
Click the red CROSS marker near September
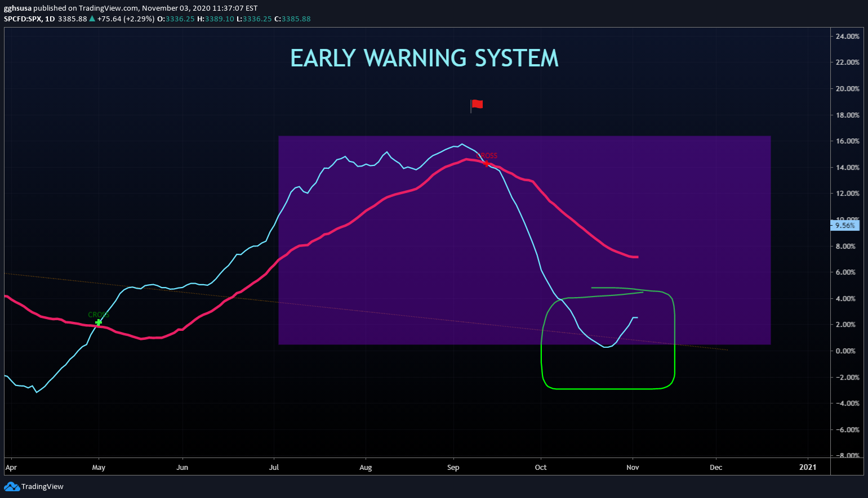point(487,163)
